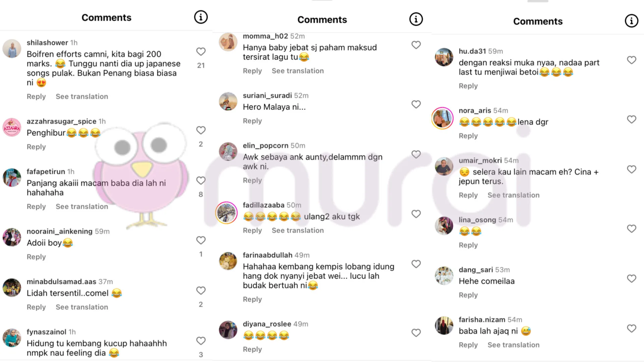Show translation for shilashower's comment
Image resolution: width=644 pixels, height=362 pixels.
(x=82, y=97)
